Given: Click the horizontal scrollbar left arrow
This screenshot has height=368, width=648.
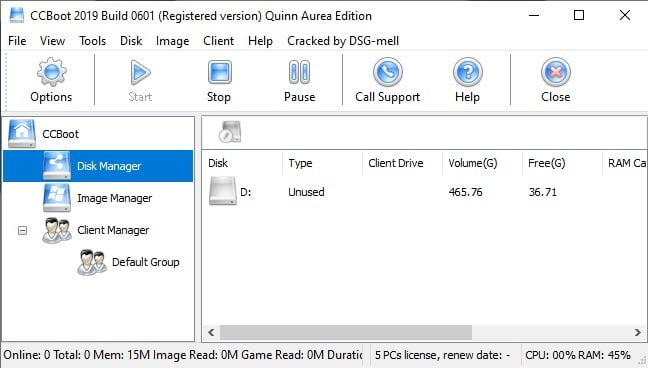Looking at the screenshot, I should coord(211,332).
